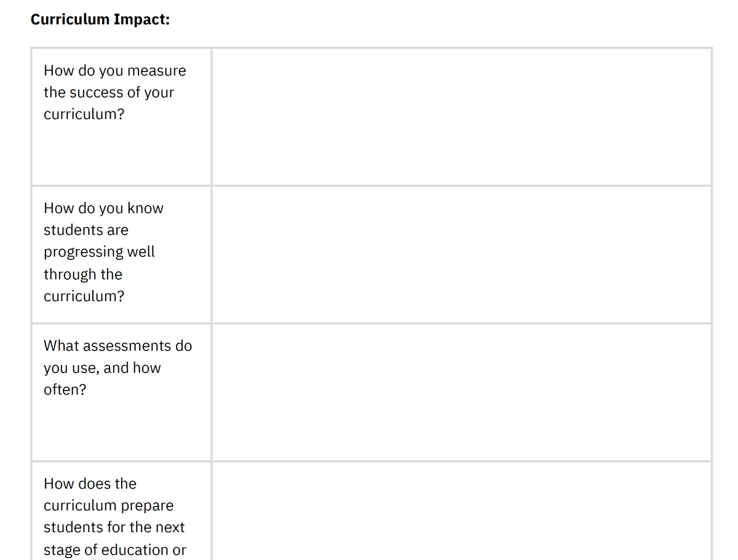Click the word 'measure' in the first question
The image size is (738, 560).
pos(156,71)
